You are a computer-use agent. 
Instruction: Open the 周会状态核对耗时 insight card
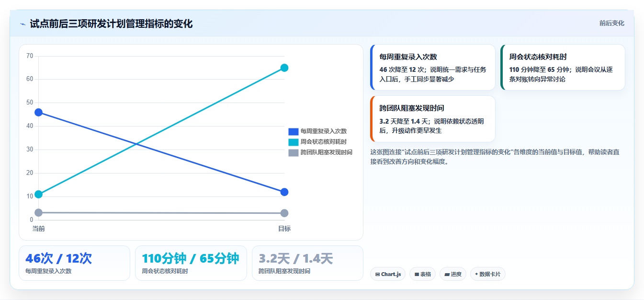(563, 68)
